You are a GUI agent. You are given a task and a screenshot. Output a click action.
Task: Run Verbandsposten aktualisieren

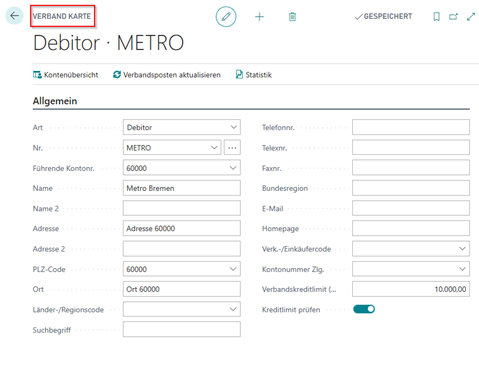[x=167, y=75]
